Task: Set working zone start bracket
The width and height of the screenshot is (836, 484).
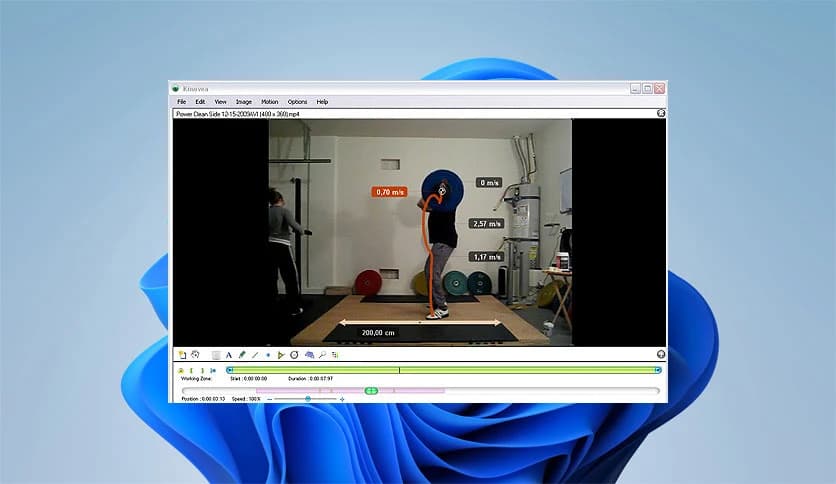Action: [191, 370]
